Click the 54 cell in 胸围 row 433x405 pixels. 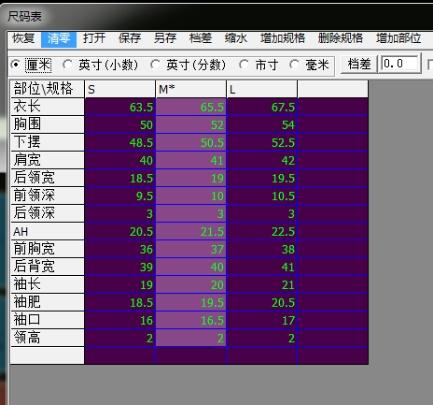coord(262,125)
